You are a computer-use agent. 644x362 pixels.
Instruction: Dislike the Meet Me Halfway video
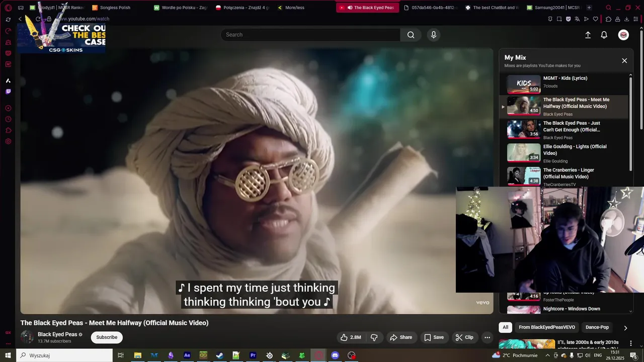click(374, 337)
